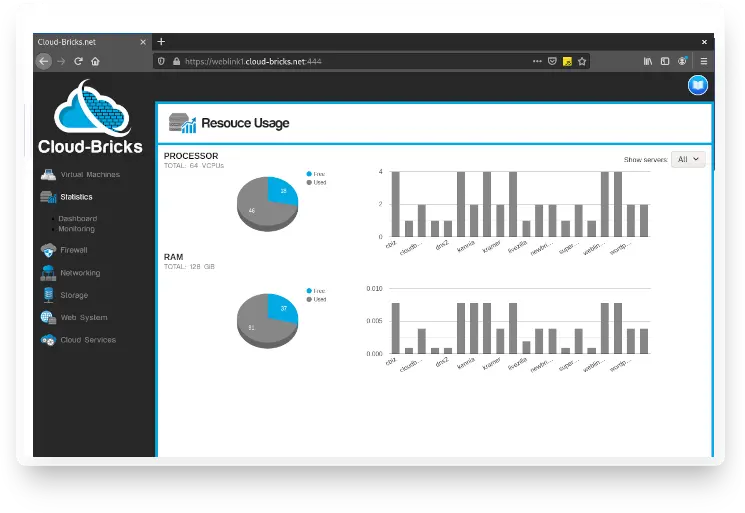Click the Firewall shield cloud icon
Viewport: 745px width, 513px height.
[x=48, y=250]
